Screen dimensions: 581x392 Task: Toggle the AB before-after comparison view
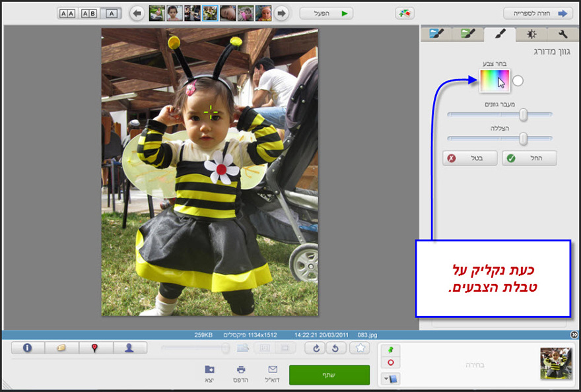[x=90, y=13]
